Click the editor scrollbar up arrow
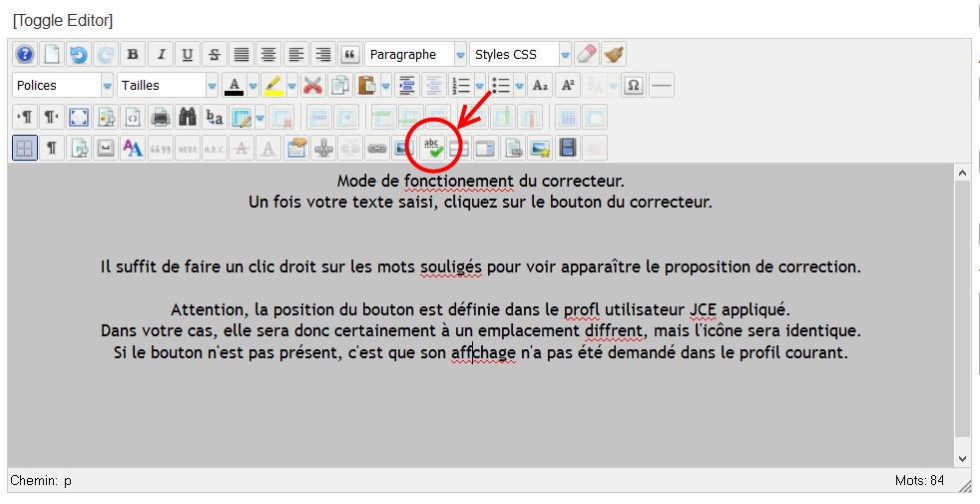 (x=962, y=174)
